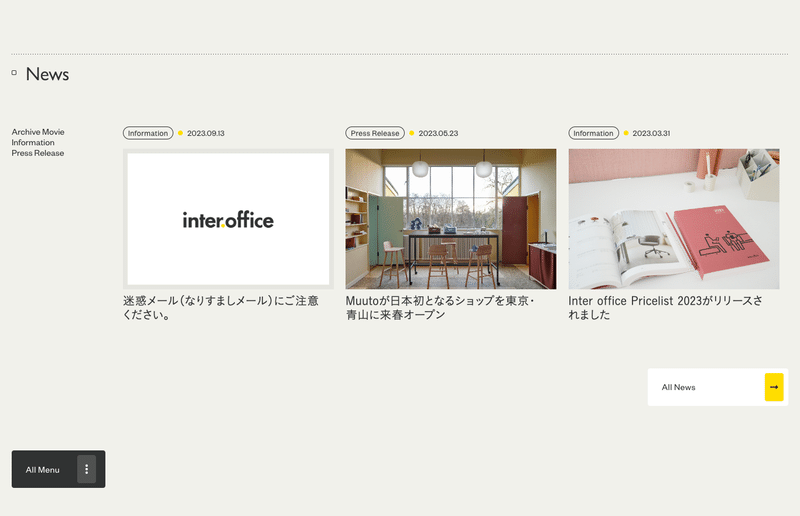Open the Pricelist 2023 catalog thumbnail
This screenshot has height=516, width=800.
pos(674,219)
